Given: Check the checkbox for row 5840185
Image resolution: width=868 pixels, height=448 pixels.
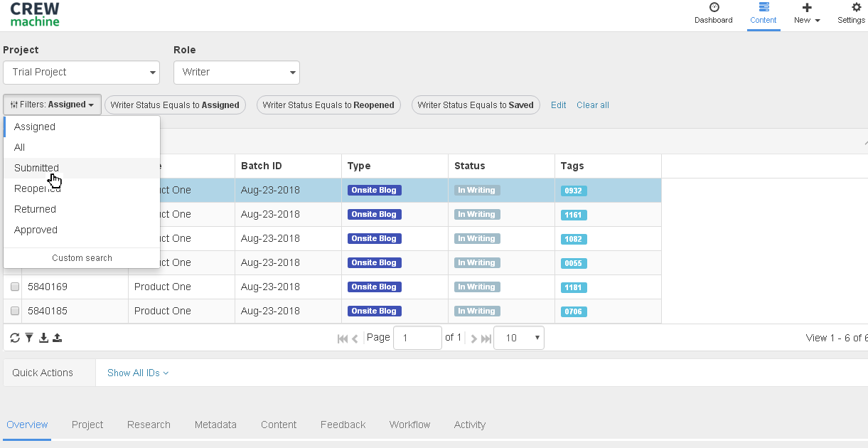Looking at the screenshot, I should pyautogui.click(x=15, y=311).
